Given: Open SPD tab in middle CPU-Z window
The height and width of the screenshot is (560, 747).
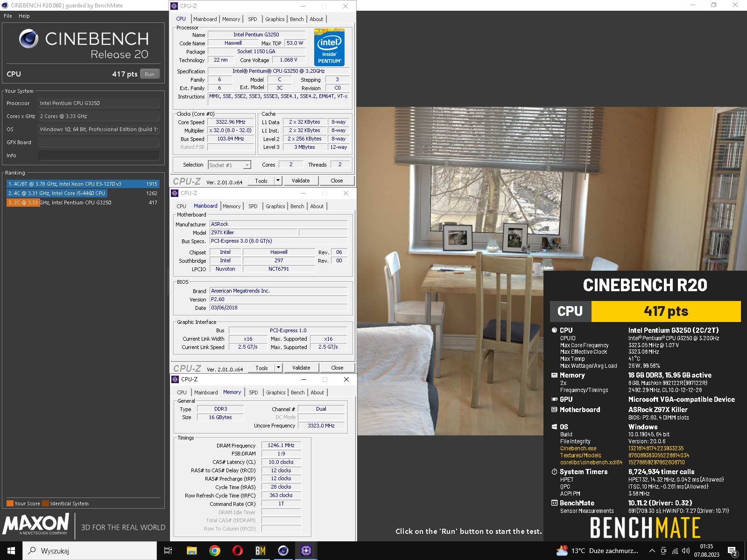Looking at the screenshot, I should [253, 206].
